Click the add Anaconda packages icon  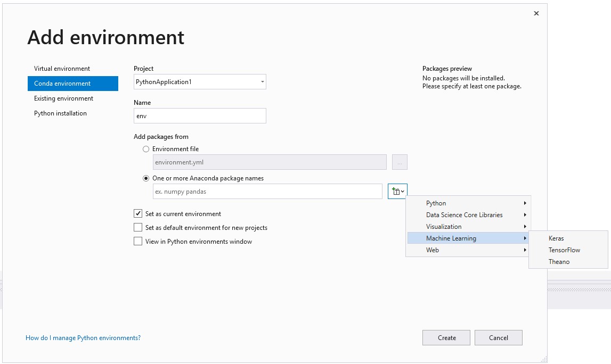pyautogui.click(x=396, y=191)
